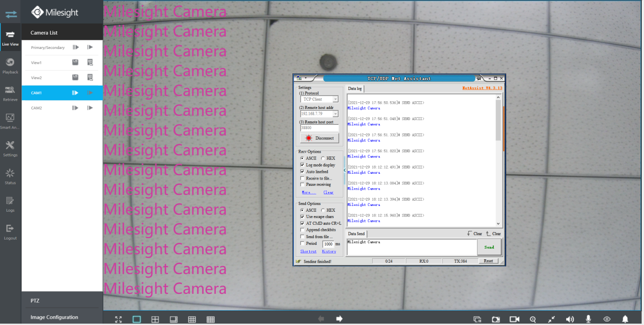The height and width of the screenshot is (325, 644).
Task: Select the Data Send tab
Action: (356, 234)
